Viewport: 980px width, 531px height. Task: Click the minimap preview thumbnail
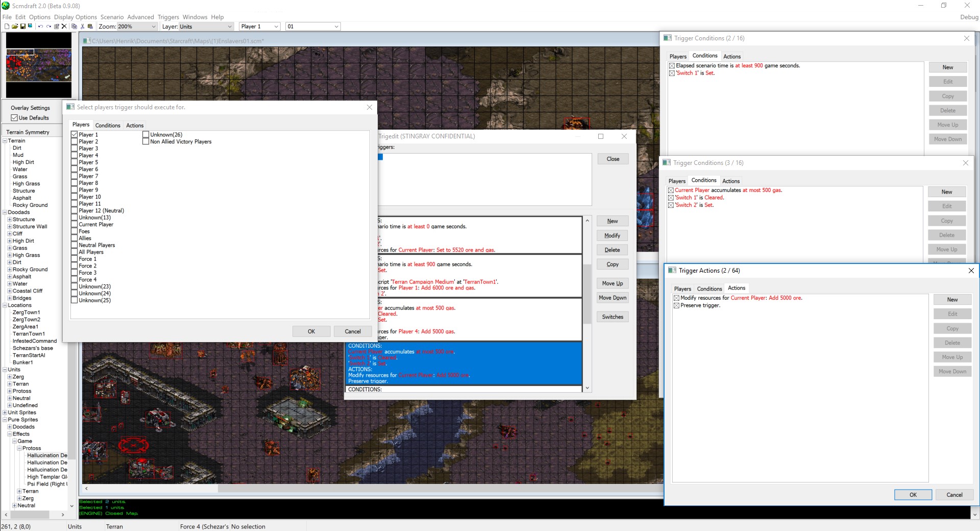38,65
